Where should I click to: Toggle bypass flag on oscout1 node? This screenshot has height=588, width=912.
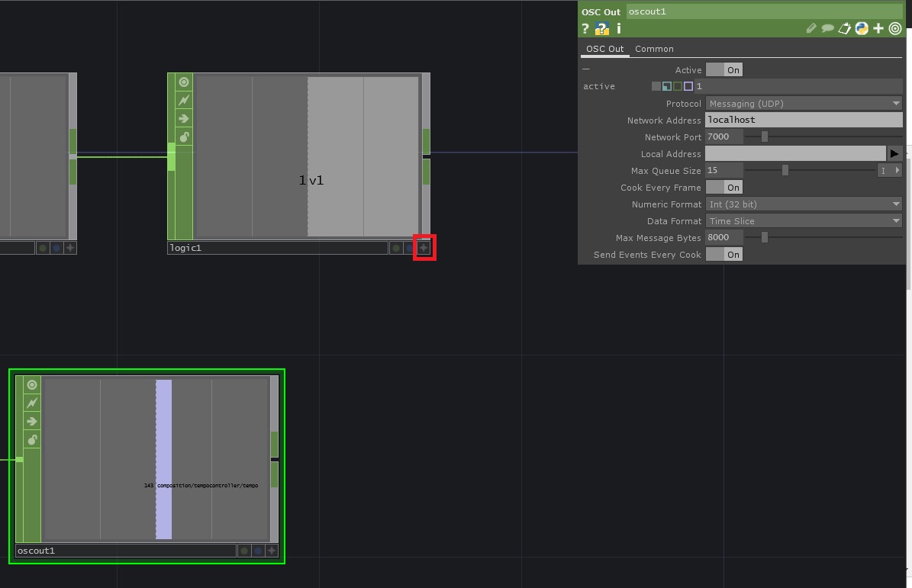point(32,403)
